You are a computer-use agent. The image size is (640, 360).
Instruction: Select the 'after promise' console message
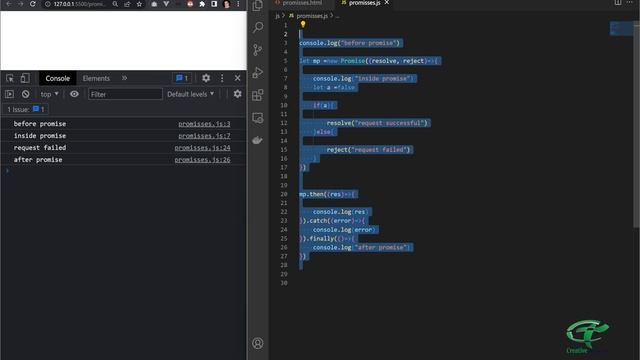[38, 160]
